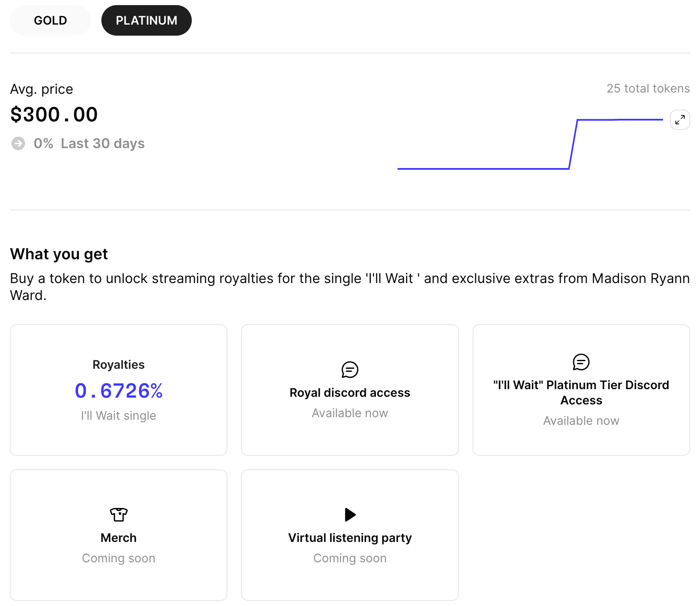
Task: Click the Merch Coming soon card
Action: 118,535
